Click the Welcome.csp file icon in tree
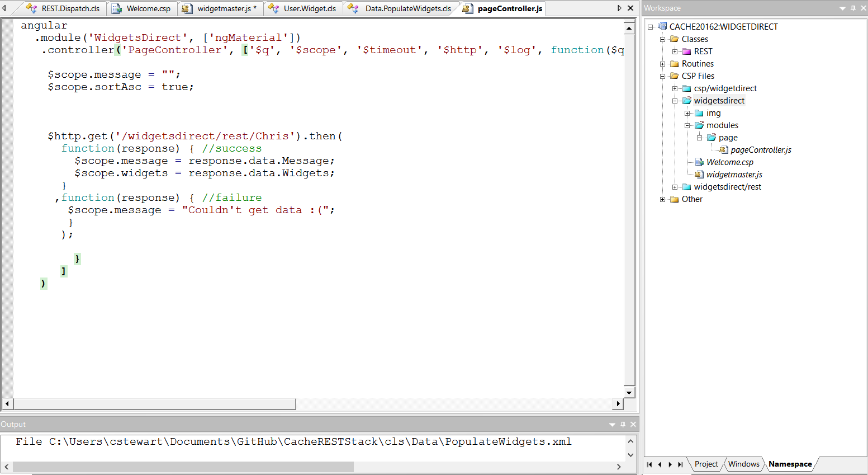The width and height of the screenshot is (868, 475). pyautogui.click(x=699, y=162)
